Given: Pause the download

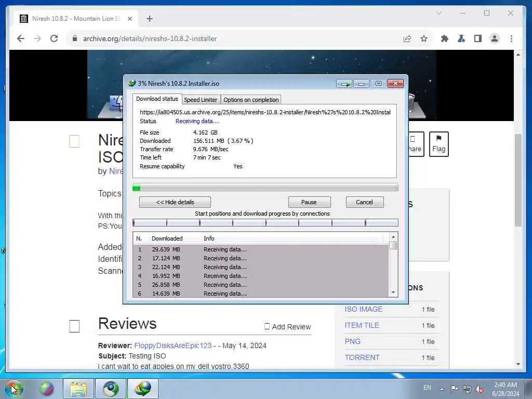Looking at the screenshot, I should [309, 202].
